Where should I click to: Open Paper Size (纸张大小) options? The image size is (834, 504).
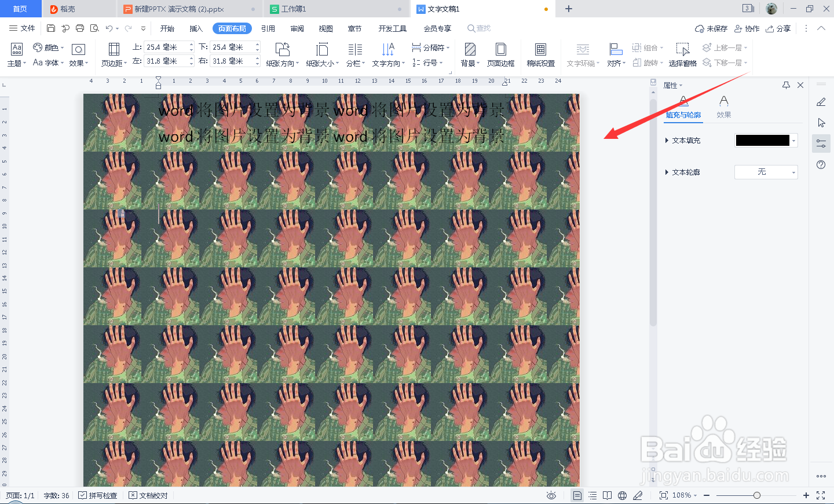click(323, 55)
